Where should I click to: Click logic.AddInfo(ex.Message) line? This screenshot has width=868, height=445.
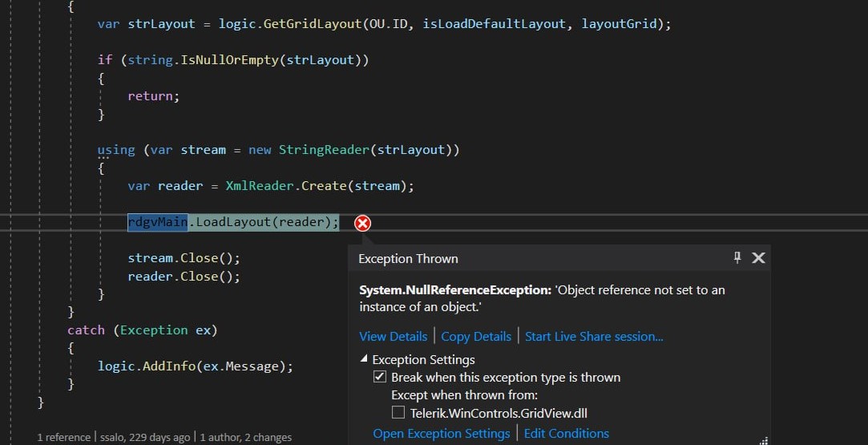click(196, 366)
